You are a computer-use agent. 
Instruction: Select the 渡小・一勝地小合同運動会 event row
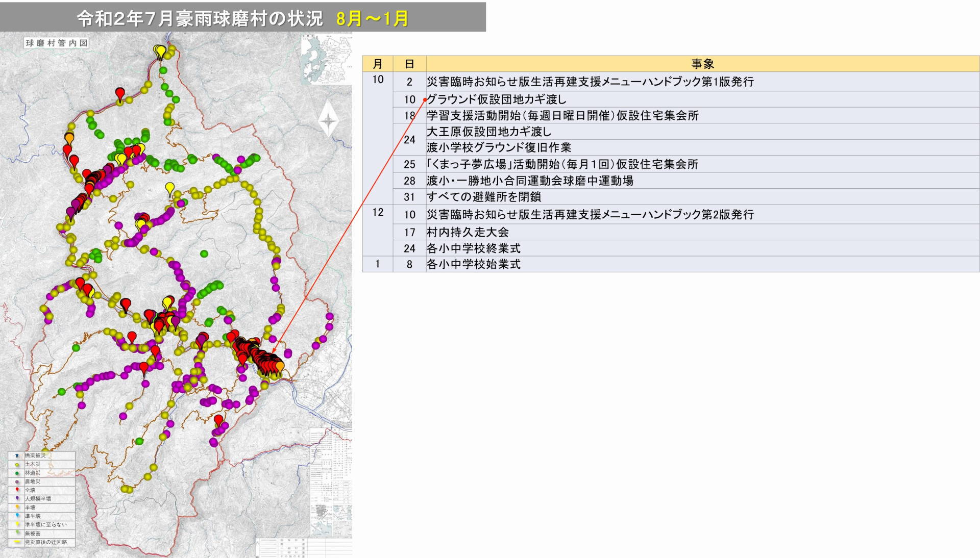[x=703, y=181]
